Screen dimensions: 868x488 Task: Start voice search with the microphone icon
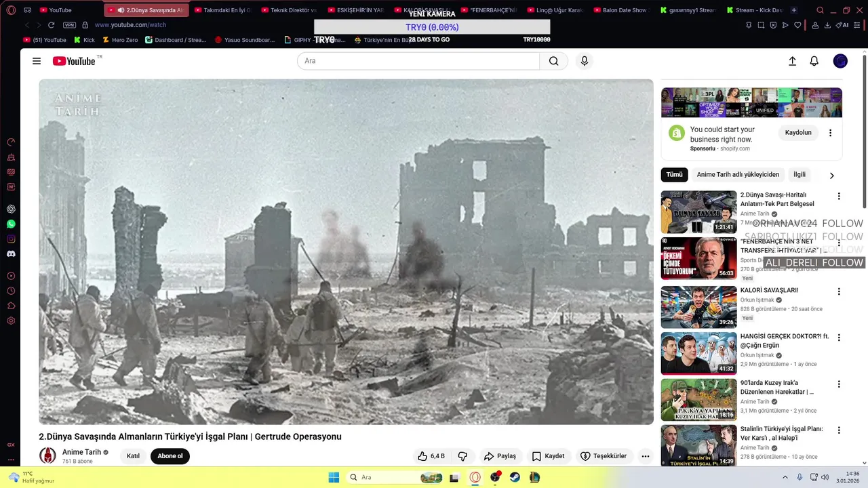click(585, 61)
